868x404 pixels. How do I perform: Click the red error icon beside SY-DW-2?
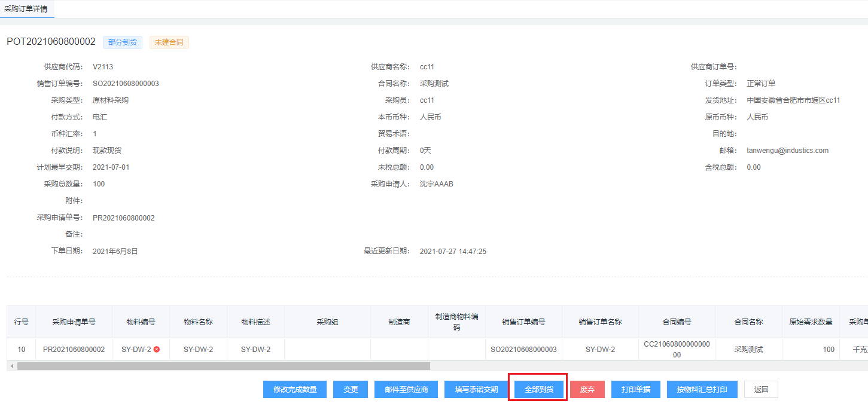click(x=157, y=350)
